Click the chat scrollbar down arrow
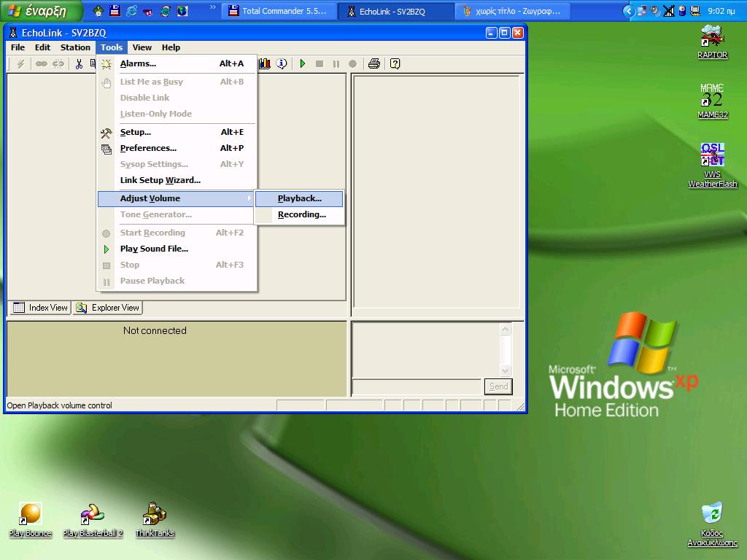The width and height of the screenshot is (747, 560). coord(506,370)
